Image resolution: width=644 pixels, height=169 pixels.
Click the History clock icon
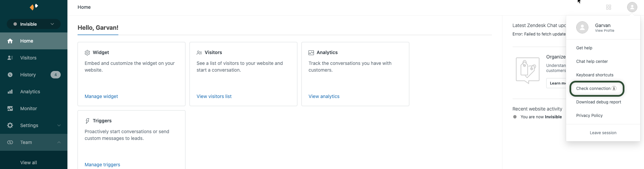[10, 75]
